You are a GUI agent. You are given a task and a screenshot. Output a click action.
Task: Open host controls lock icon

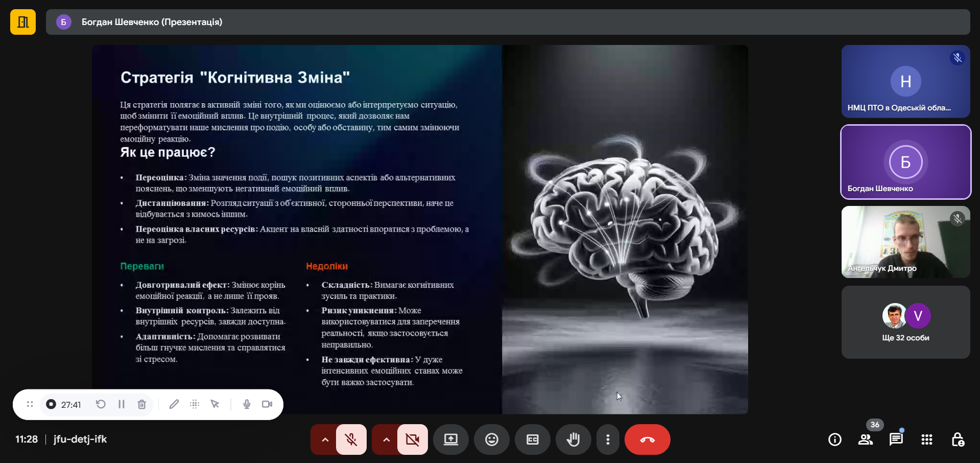point(958,439)
